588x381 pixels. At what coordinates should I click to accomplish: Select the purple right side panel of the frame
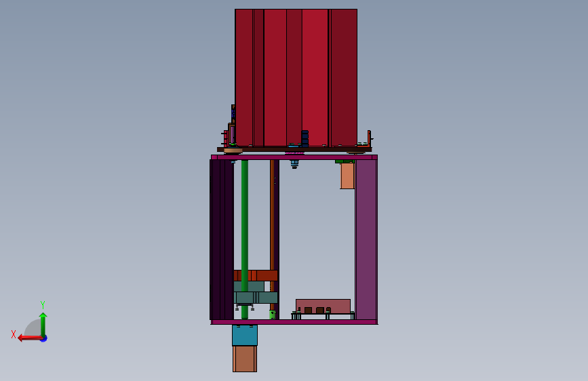pyautogui.click(x=366, y=239)
